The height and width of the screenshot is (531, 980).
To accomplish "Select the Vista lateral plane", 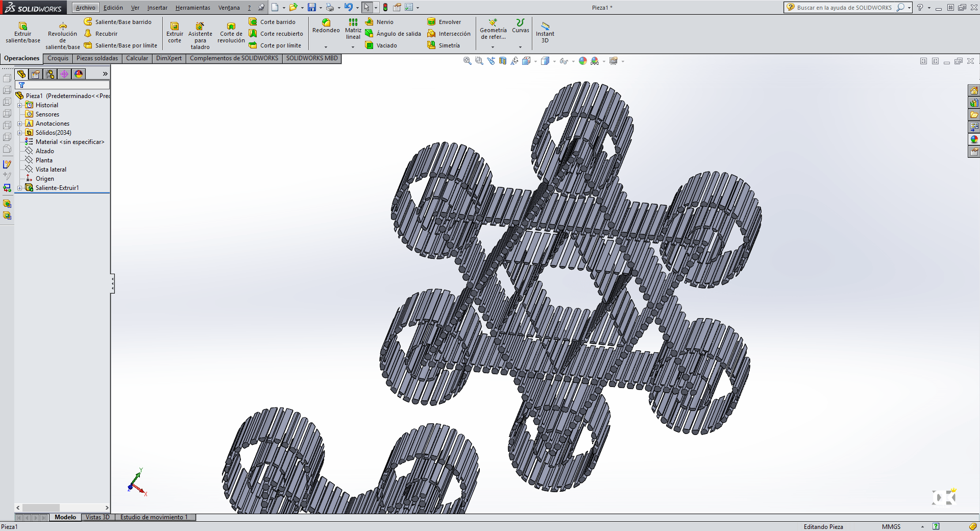I will coord(51,170).
